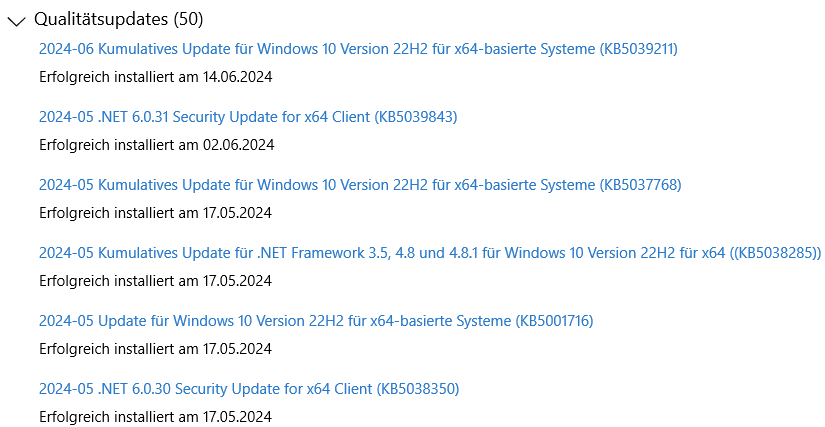Click the (KB5037768) number in the link
Image resolution: width=825 pixels, height=427 pixels.
[x=640, y=185]
